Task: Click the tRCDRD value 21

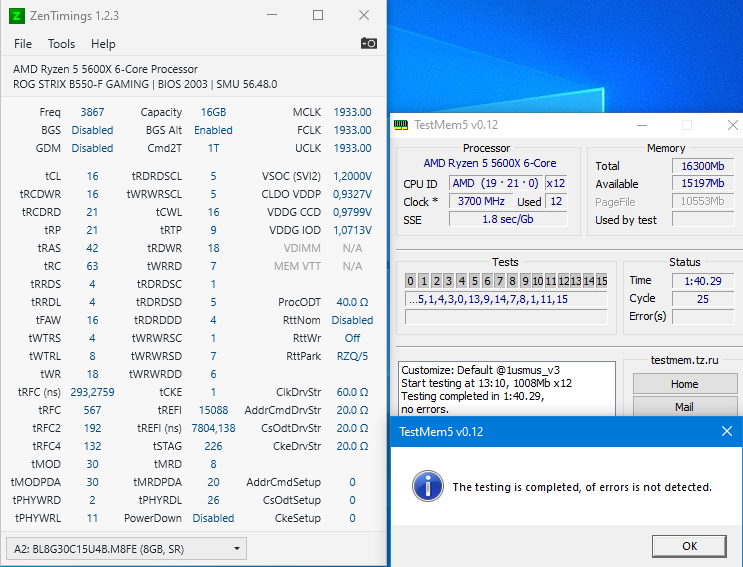Action: pos(92,212)
